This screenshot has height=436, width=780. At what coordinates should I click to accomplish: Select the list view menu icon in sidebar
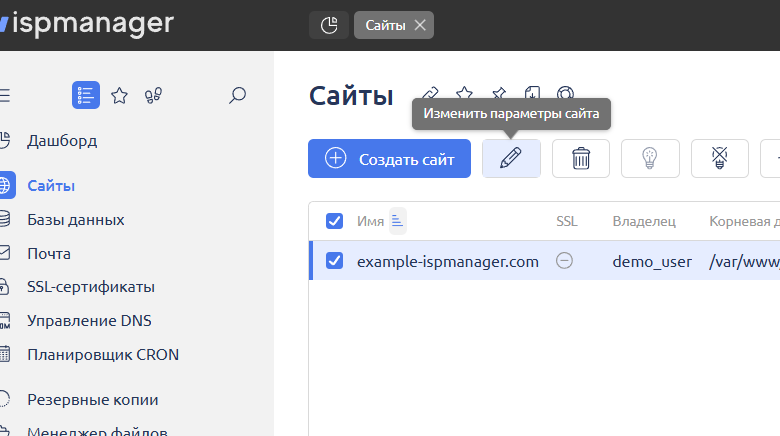(x=86, y=96)
